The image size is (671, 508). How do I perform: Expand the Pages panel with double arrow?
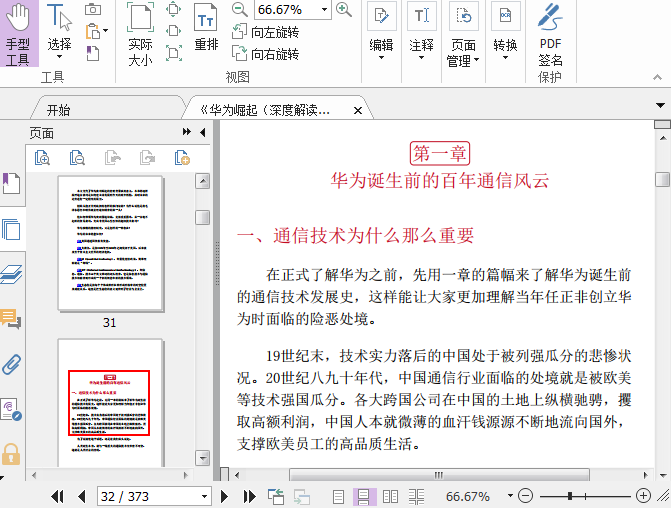pyautogui.click(x=187, y=132)
